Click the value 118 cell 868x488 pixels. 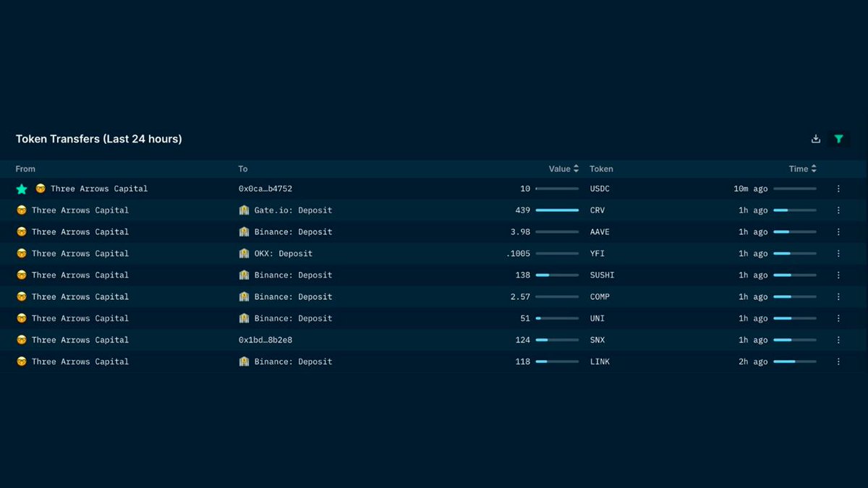pos(522,361)
